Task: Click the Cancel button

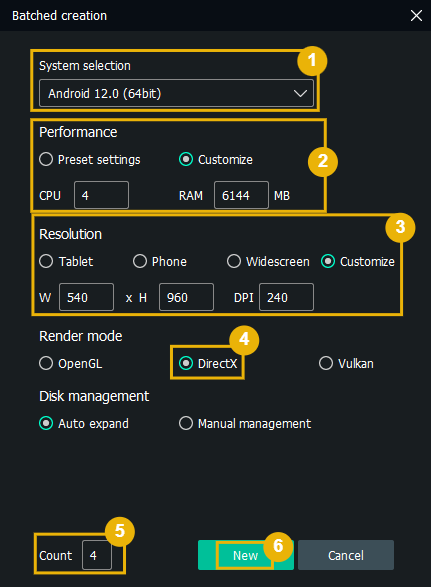Action: click(346, 555)
